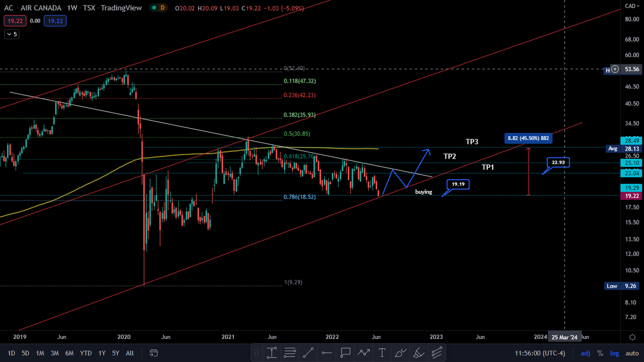Click the plus icon beside 53.56

tap(615, 69)
